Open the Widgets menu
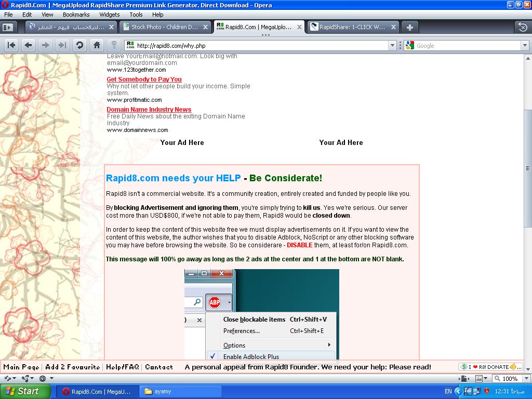This screenshot has width=532, height=399. click(109, 15)
